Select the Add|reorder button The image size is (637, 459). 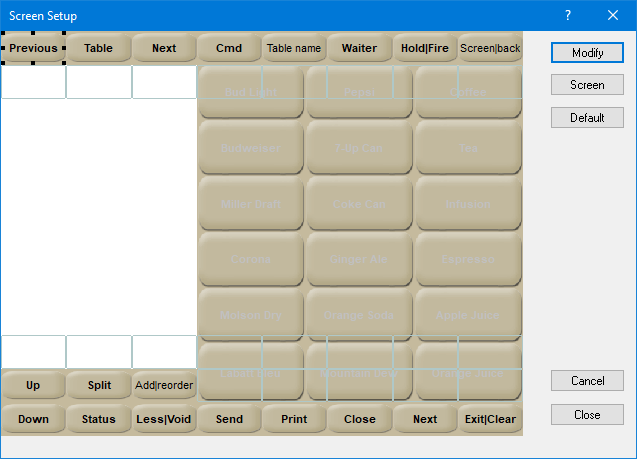click(164, 385)
